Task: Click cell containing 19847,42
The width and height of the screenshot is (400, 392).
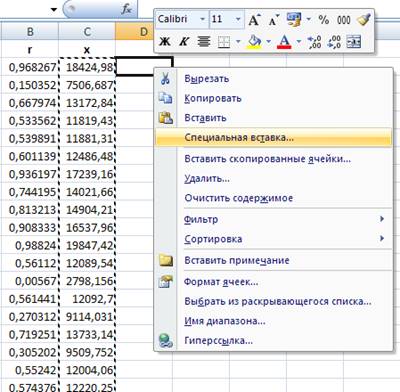Action: pyautogui.click(x=87, y=245)
